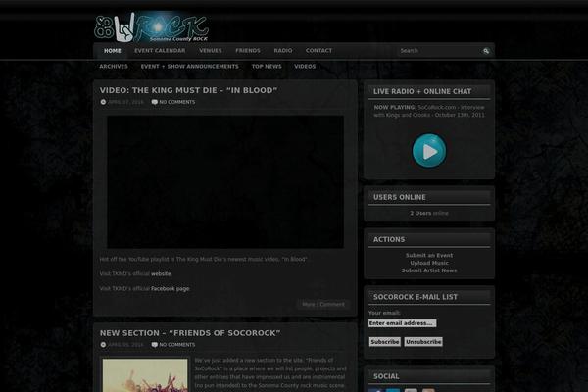Focus the Search input field

tap(439, 51)
